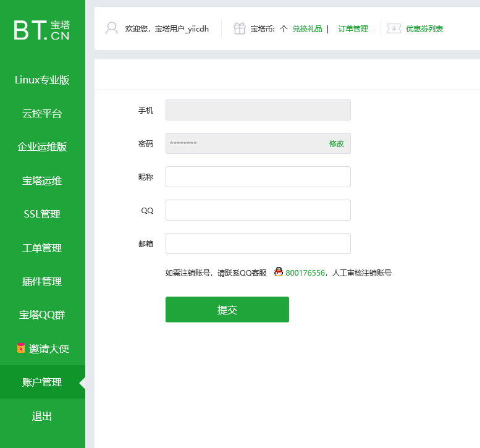
Task: Click QQ number 800176556 link
Action: (x=305, y=273)
